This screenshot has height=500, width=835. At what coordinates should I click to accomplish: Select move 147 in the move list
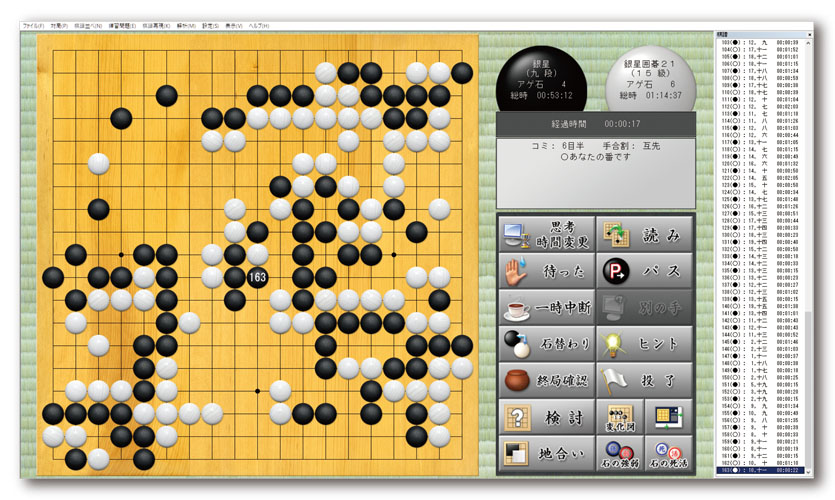(760, 356)
